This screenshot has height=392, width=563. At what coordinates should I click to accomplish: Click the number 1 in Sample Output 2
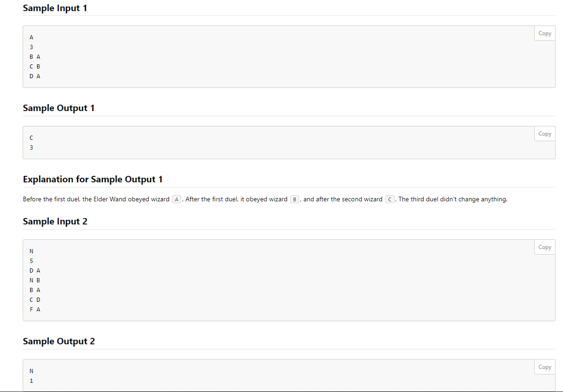tap(31, 381)
